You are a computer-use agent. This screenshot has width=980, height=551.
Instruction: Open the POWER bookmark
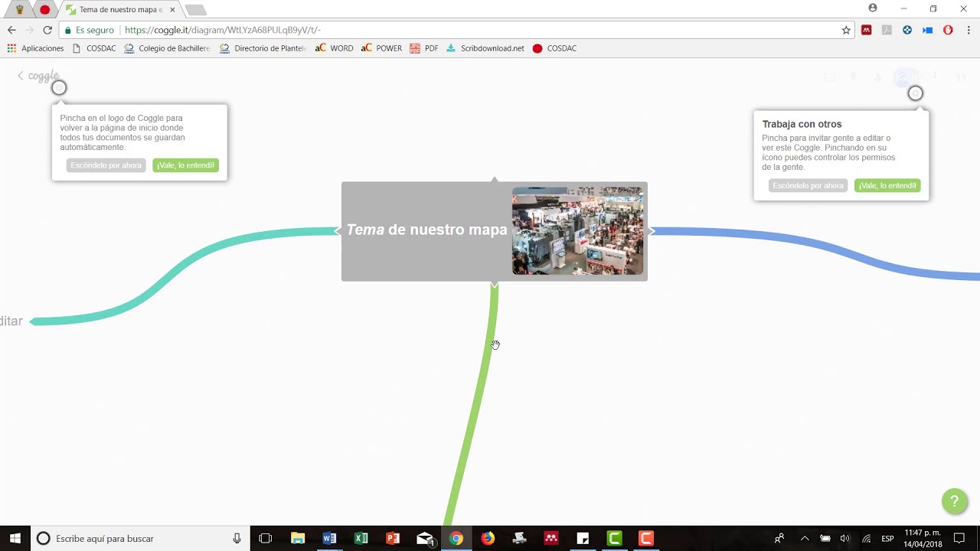381,48
